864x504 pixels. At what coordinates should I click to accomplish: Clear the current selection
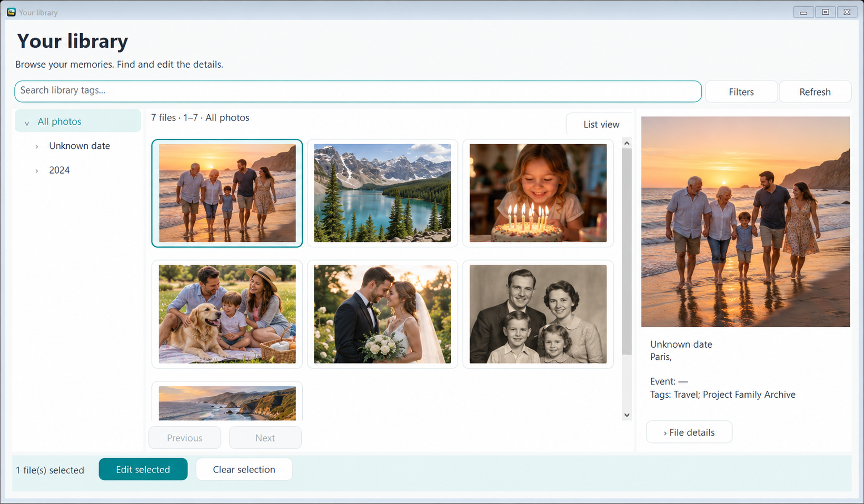tap(244, 469)
